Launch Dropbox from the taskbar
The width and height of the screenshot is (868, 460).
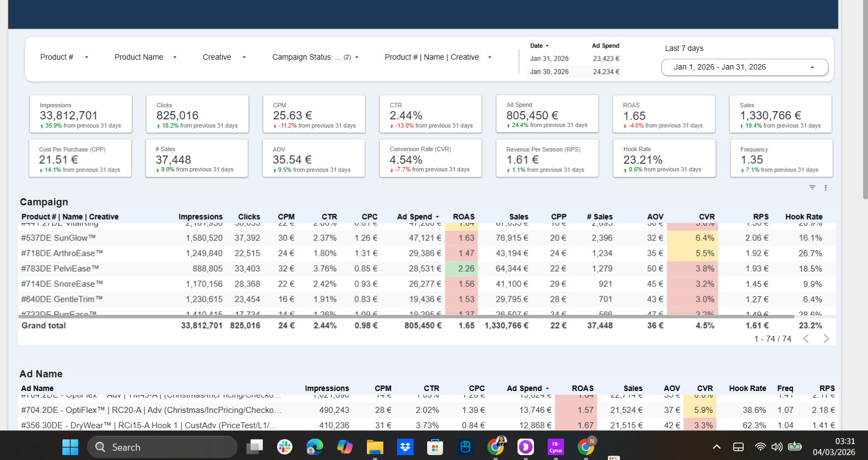(405, 447)
